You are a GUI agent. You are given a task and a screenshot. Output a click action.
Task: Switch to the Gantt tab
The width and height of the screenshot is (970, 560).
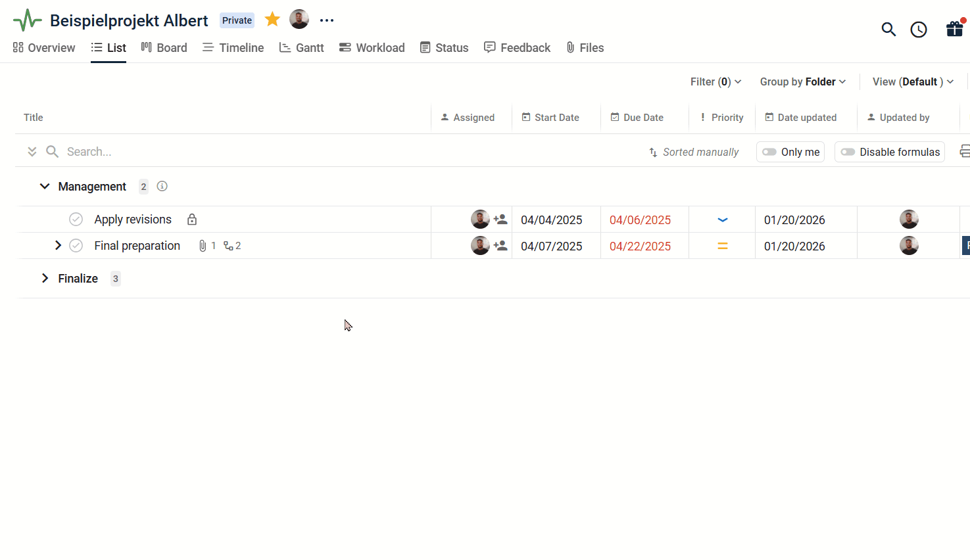(x=302, y=48)
